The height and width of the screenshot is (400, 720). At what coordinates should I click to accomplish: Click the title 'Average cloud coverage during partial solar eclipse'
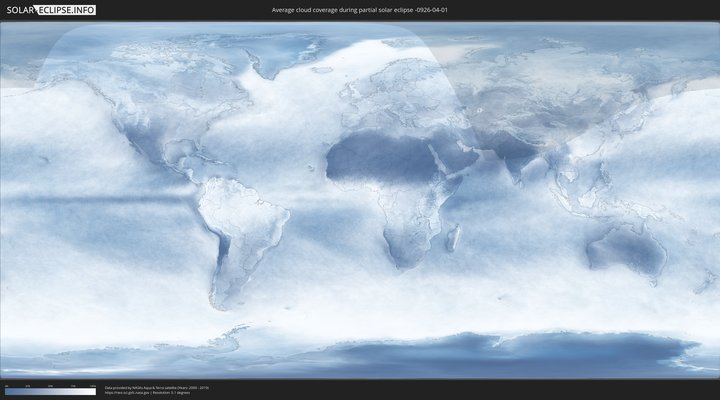point(359,10)
